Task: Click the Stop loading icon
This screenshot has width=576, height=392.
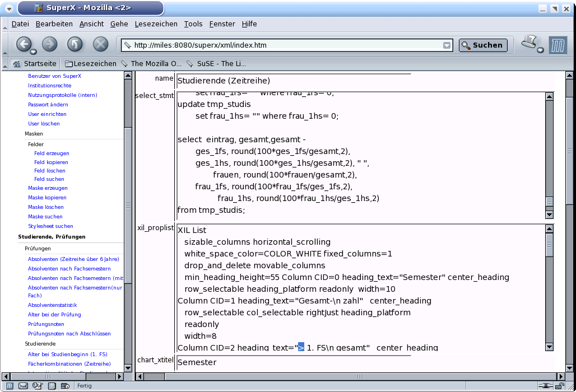Action: (x=100, y=44)
